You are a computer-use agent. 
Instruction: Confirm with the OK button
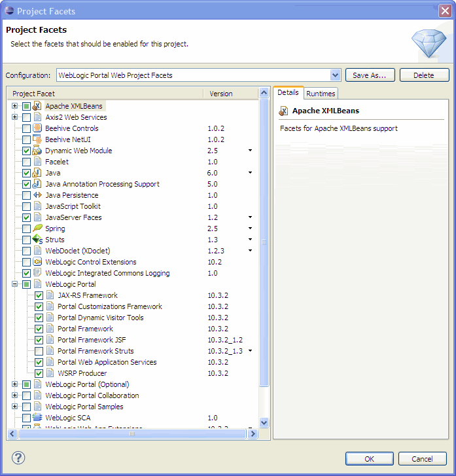tap(369, 458)
